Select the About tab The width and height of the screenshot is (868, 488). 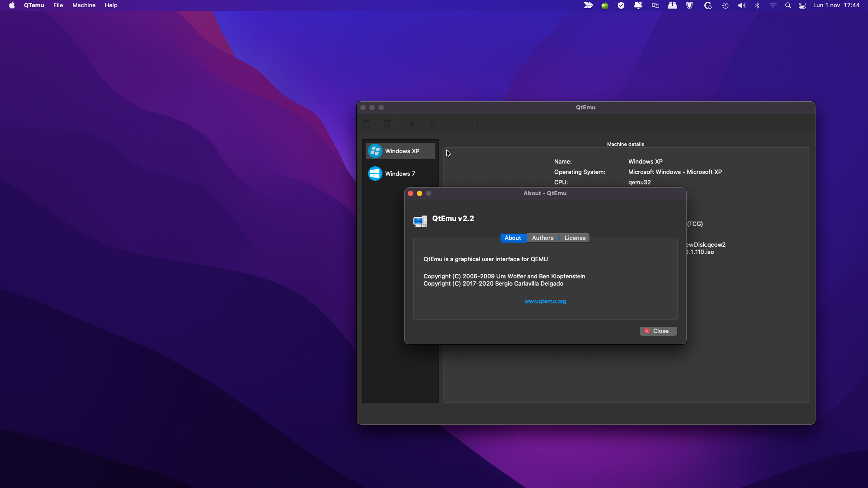[x=513, y=238]
